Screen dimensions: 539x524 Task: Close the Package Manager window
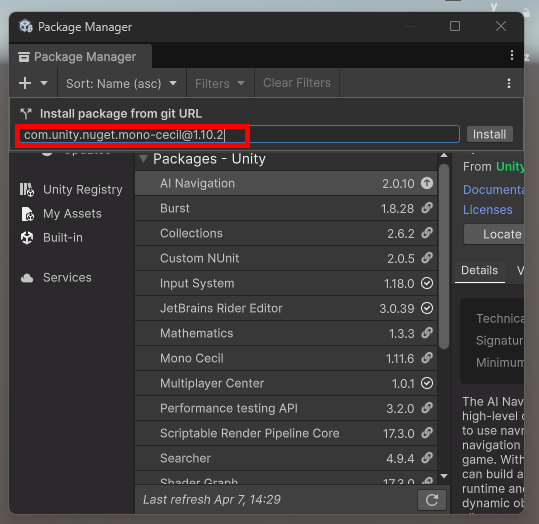point(501,26)
